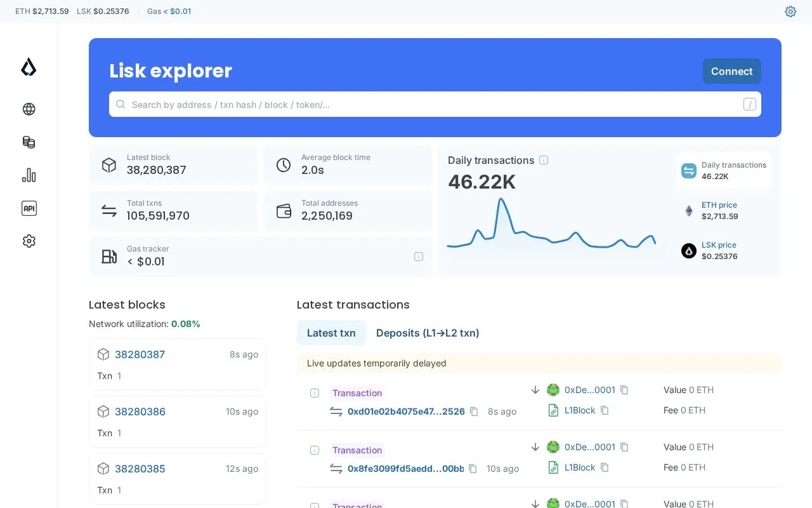Click Gas tracker info icon

point(419,257)
